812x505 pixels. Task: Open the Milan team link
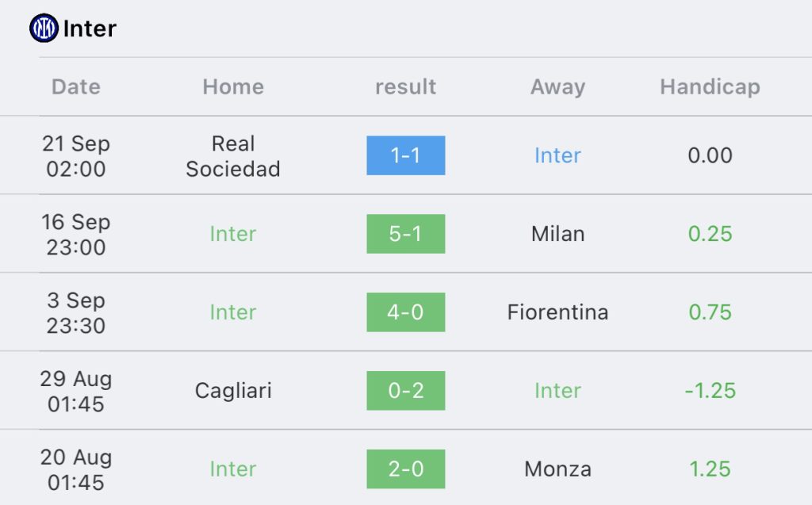tap(557, 234)
